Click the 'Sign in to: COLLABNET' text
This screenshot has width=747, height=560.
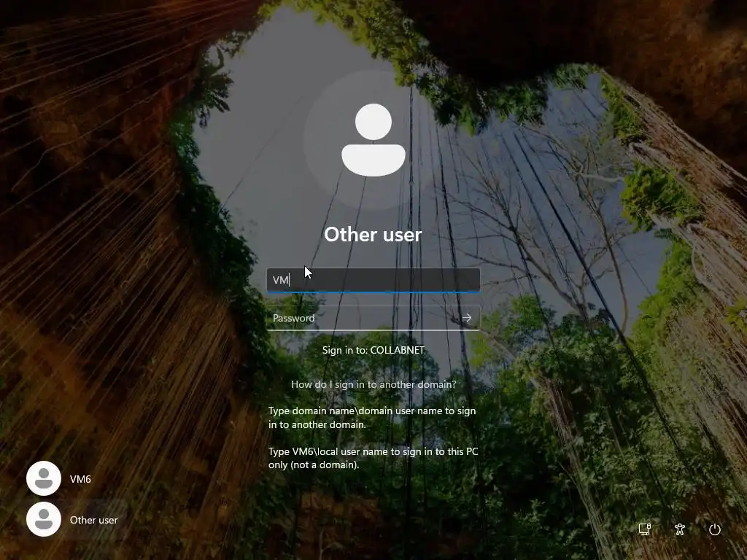coord(373,350)
